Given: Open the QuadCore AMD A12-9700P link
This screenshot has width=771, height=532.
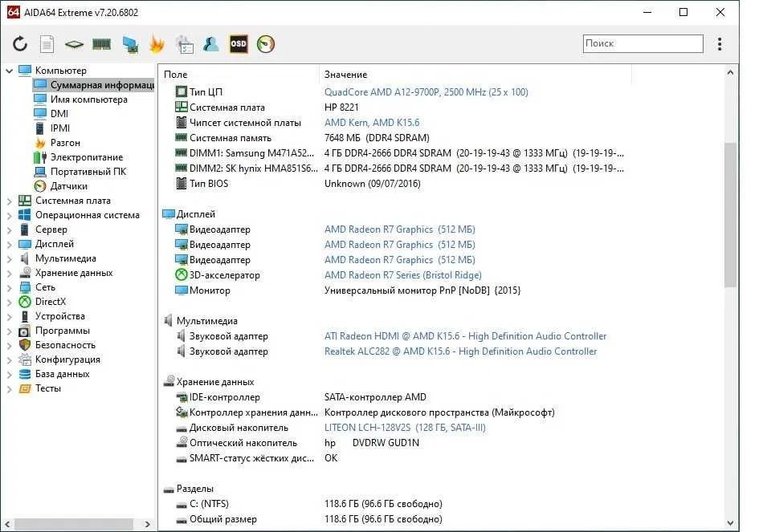Looking at the screenshot, I should (x=426, y=91).
